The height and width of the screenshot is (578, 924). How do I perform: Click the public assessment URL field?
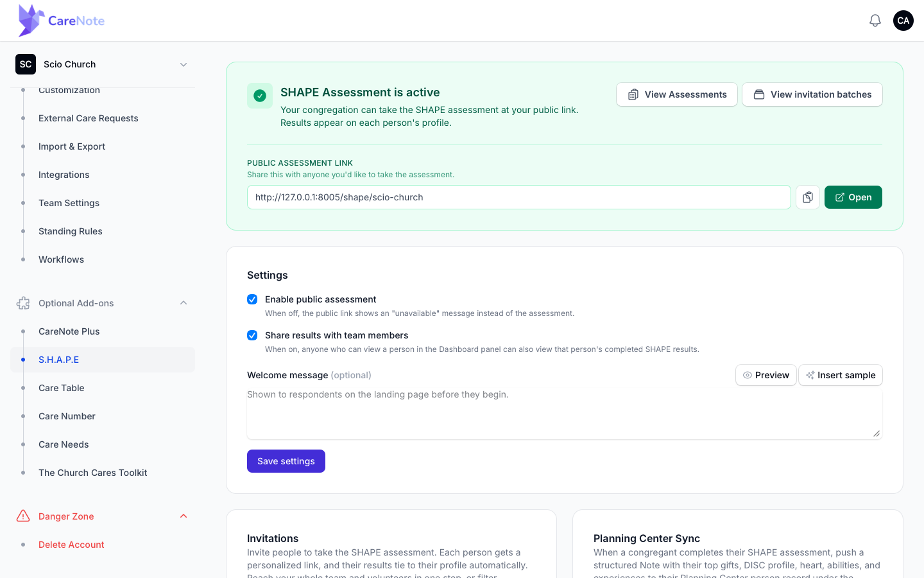pyautogui.click(x=519, y=197)
